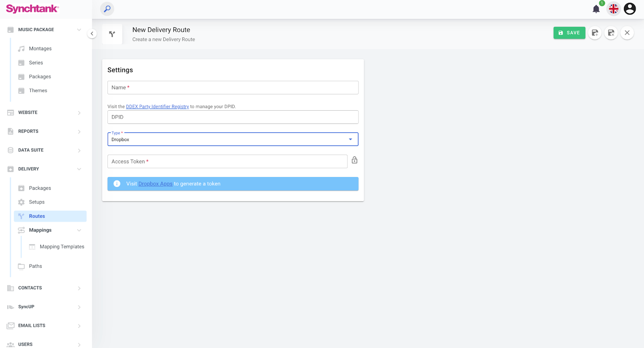Screen dimensions: 644x348
Task: Change language via UK flag icon
Action: point(613,9)
